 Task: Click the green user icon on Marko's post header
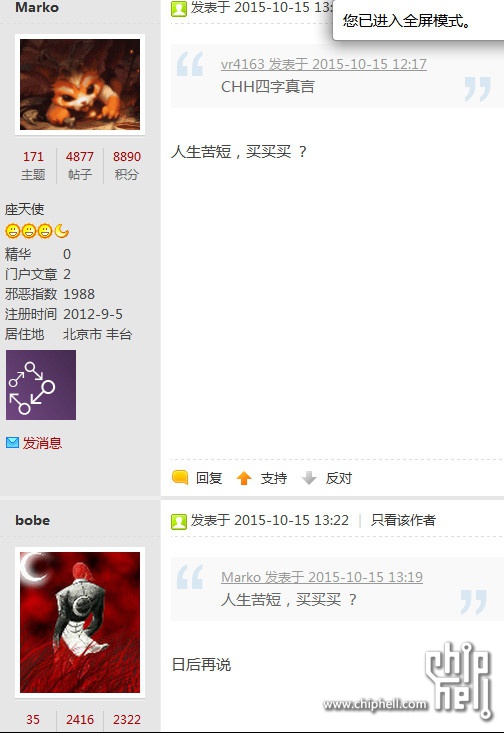point(179,8)
